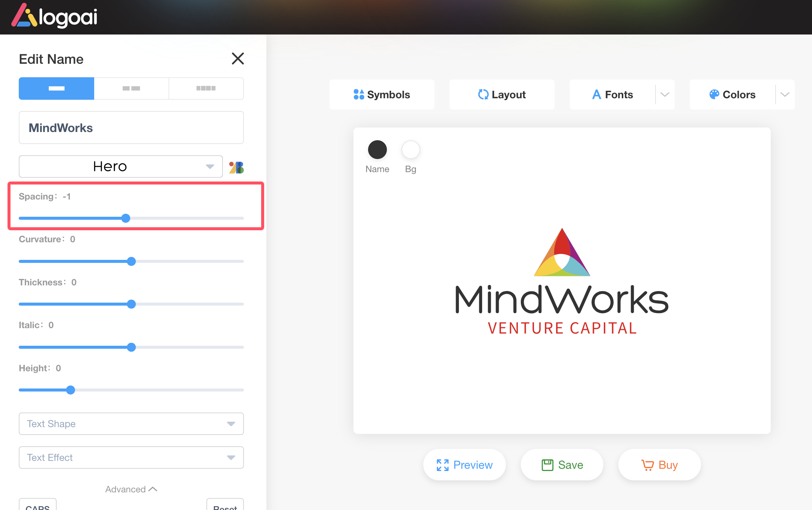
Task: Open font pairing color shapes icon
Action: pyautogui.click(x=236, y=167)
